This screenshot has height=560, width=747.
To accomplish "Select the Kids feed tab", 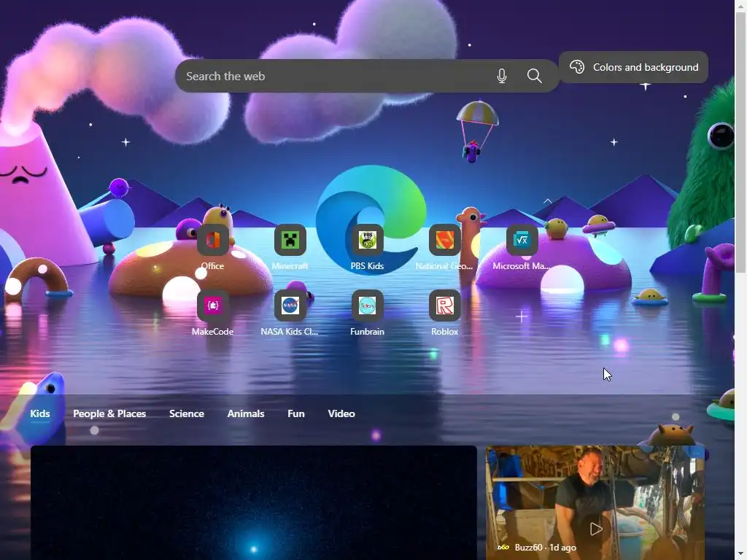I will 40,413.
